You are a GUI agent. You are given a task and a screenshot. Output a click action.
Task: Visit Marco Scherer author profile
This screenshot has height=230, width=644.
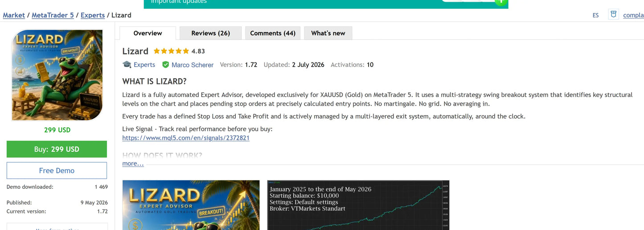193,65
